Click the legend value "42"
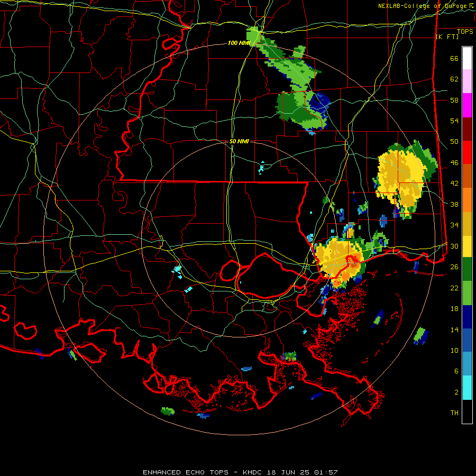Image resolution: width=476 pixels, height=476 pixels. [x=454, y=184]
